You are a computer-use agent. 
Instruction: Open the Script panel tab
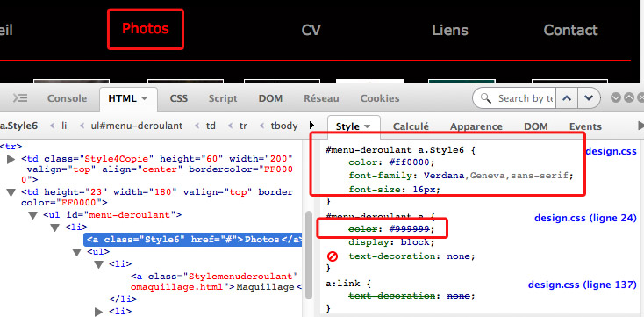pos(223,98)
